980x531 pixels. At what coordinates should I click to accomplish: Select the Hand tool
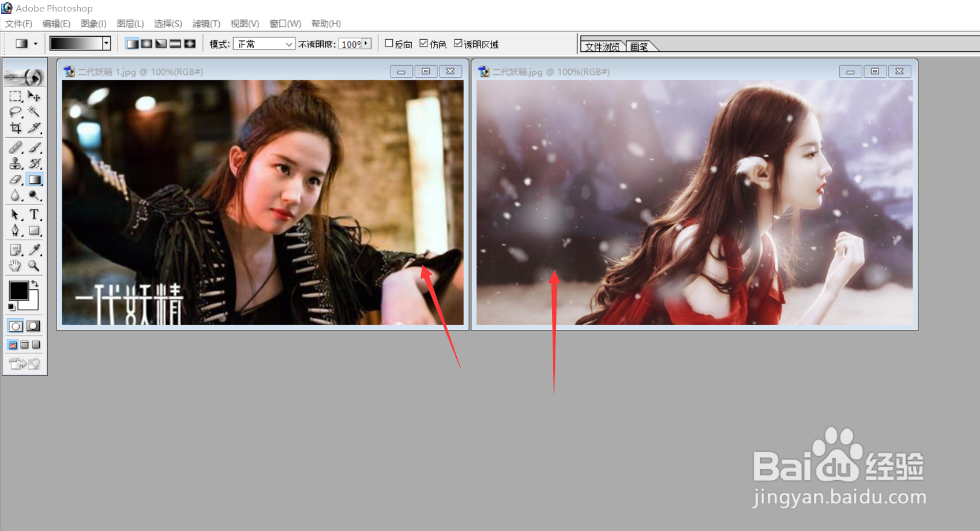click(x=16, y=266)
